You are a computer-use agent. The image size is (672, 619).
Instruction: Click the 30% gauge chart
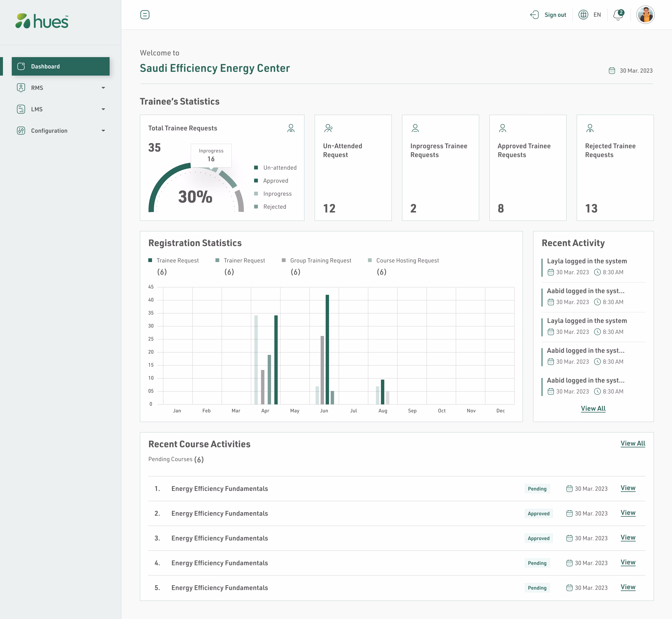(196, 188)
